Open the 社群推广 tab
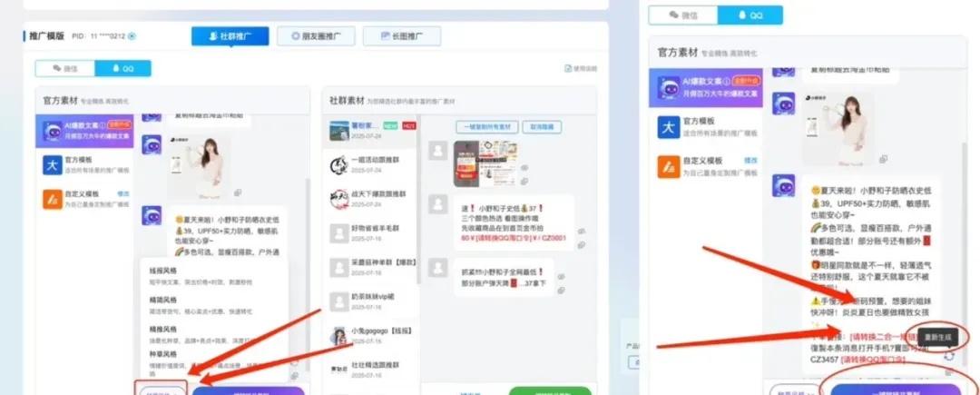This screenshot has height=395, width=980. point(230,36)
